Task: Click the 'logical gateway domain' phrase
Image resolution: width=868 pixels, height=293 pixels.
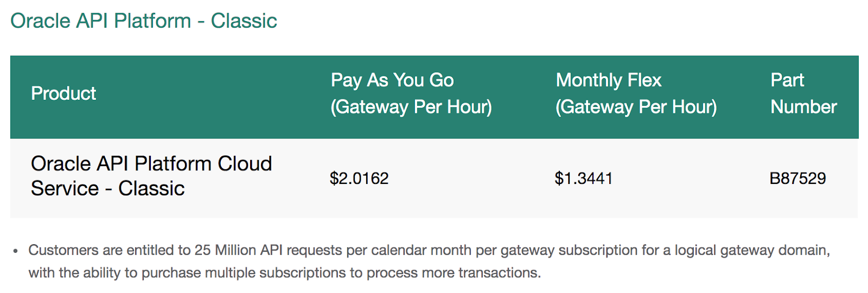Action: 751,250
